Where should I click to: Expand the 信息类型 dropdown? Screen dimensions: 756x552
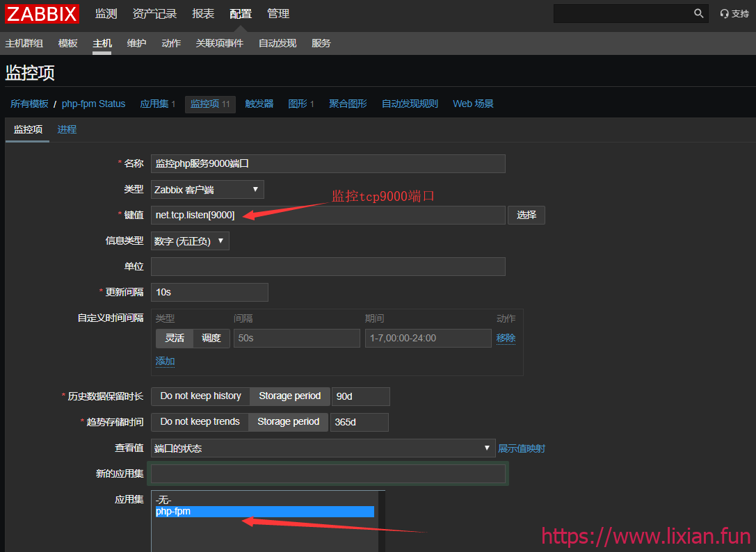coord(190,241)
